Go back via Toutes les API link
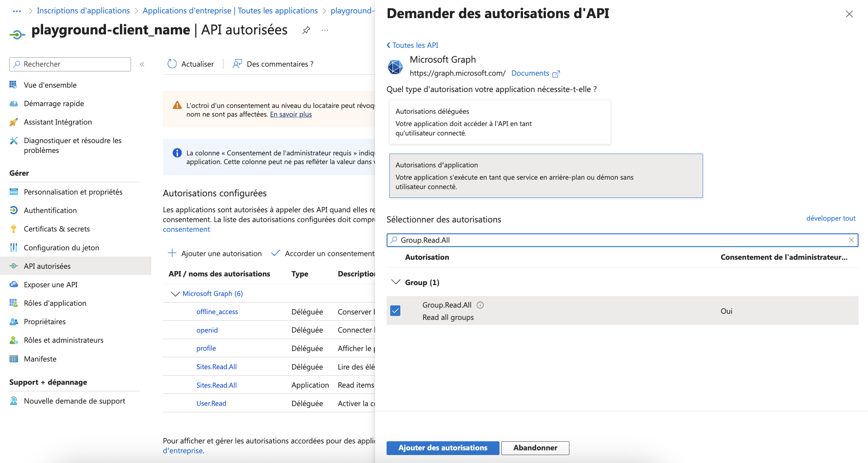 (x=413, y=45)
